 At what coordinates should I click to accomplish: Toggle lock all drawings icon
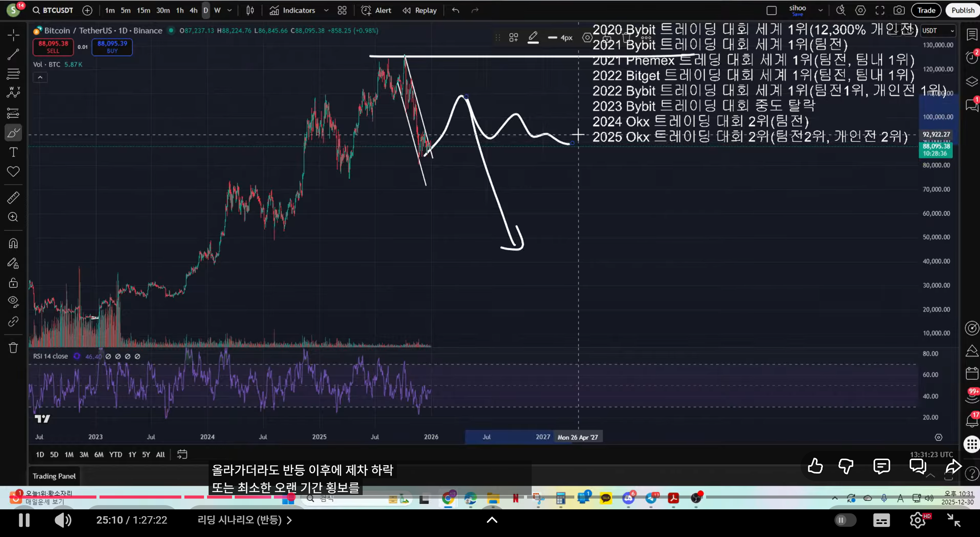(x=13, y=283)
